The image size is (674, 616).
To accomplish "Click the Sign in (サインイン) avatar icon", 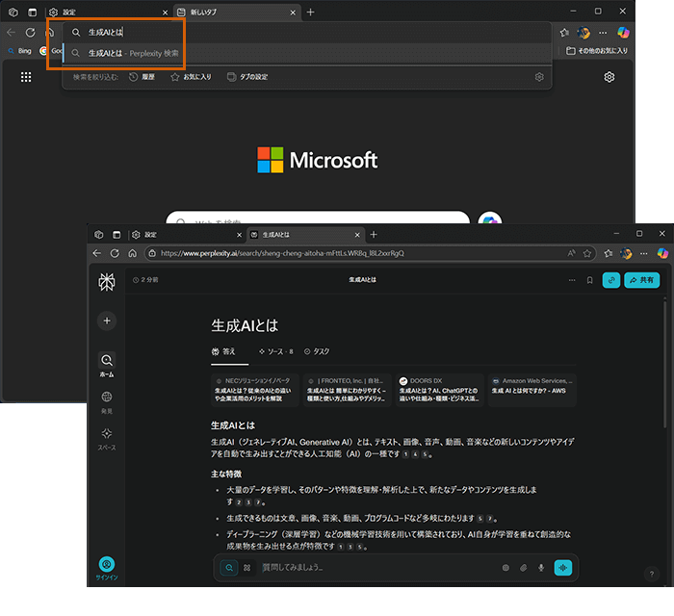I will (107, 564).
